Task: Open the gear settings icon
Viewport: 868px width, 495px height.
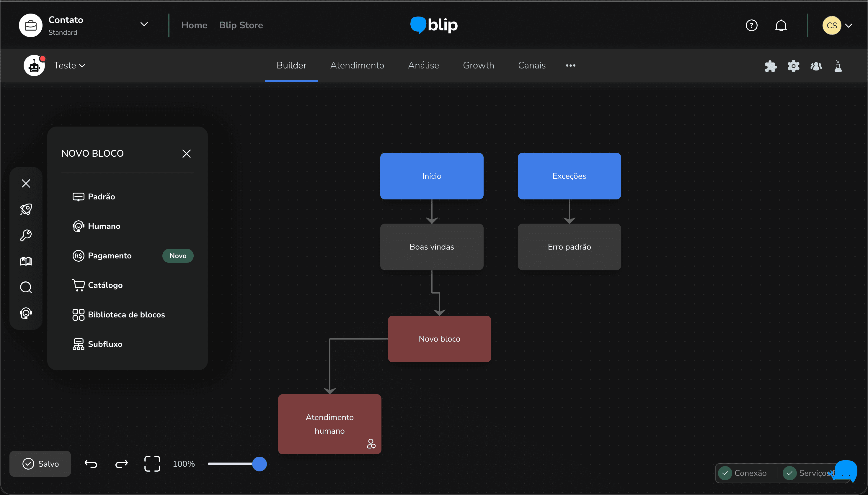Action: tap(793, 66)
